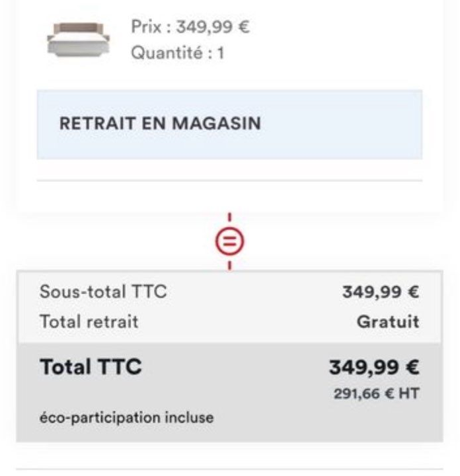Select the RETRAIT EN MAGASIN banner
Viewport: 460px width, 476px height.
click(x=229, y=124)
